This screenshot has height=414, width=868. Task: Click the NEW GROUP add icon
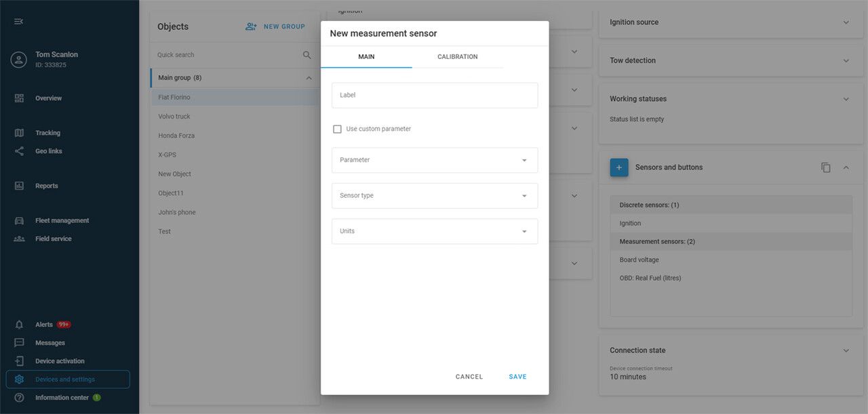pyautogui.click(x=250, y=26)
